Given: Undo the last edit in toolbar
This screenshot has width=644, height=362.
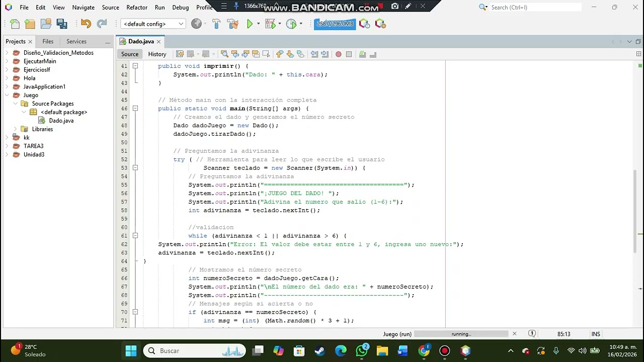Looking at the screenshot, I should [x=86, y=24].
